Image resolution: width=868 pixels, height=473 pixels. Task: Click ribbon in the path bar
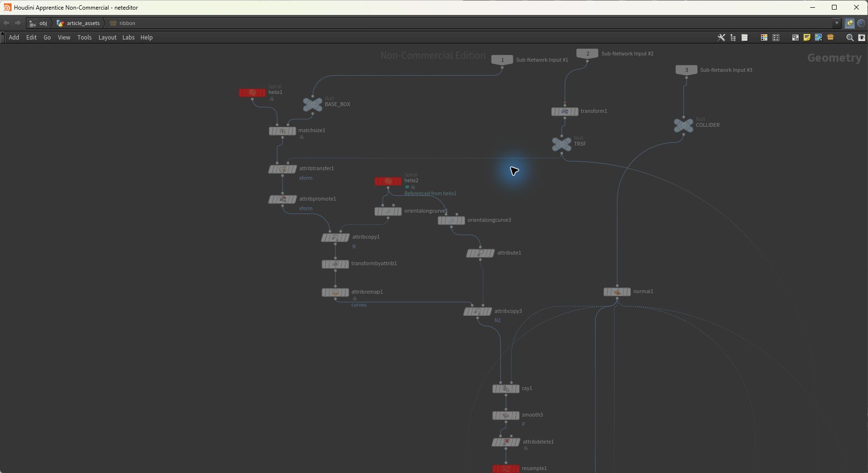click(x=122, y=23)
